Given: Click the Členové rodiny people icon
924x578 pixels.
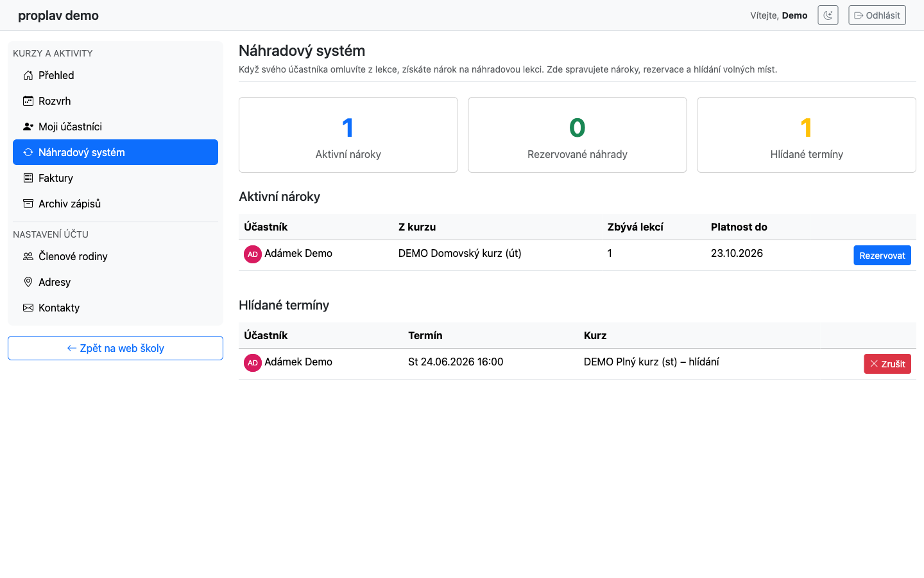Looking at the screenshot, I should [x=28, y=256].
